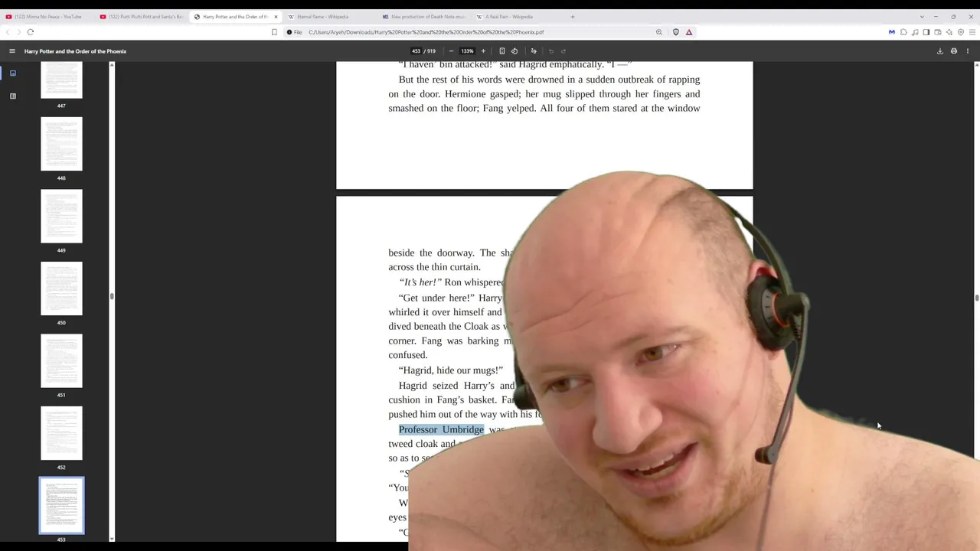Click the line "Hagrid, hide our mugs!"
This screenshot has width=980, height=551.
tap(451, 370)
